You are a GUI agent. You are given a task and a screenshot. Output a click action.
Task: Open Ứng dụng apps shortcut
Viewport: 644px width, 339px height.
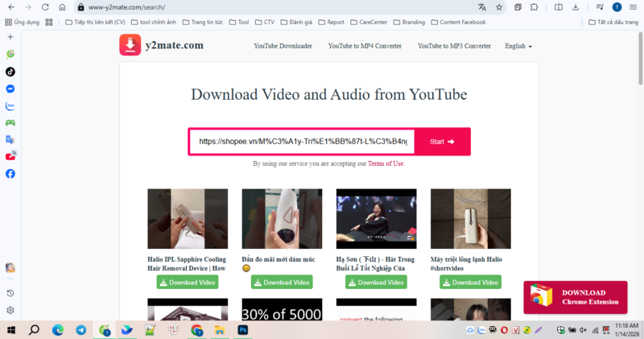coord(23,23)
